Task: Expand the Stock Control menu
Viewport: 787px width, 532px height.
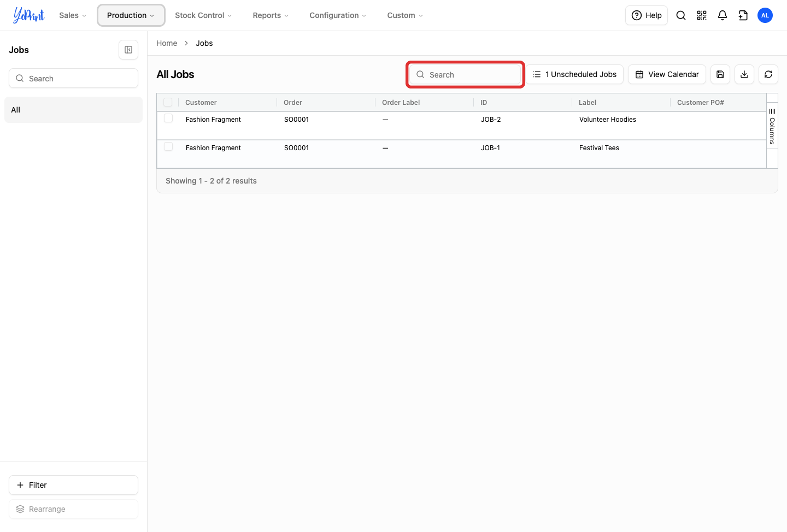Action: pyautogui.click(x=203, y=15)
